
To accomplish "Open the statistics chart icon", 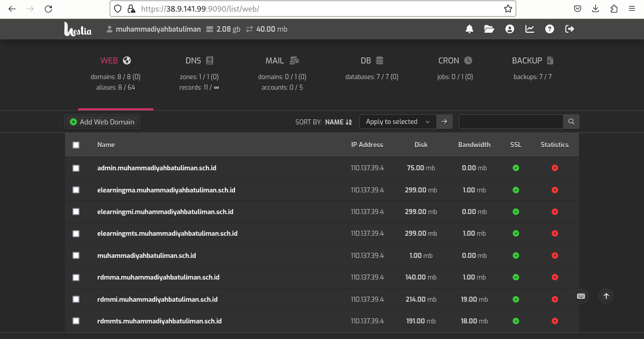I will 530,29.
